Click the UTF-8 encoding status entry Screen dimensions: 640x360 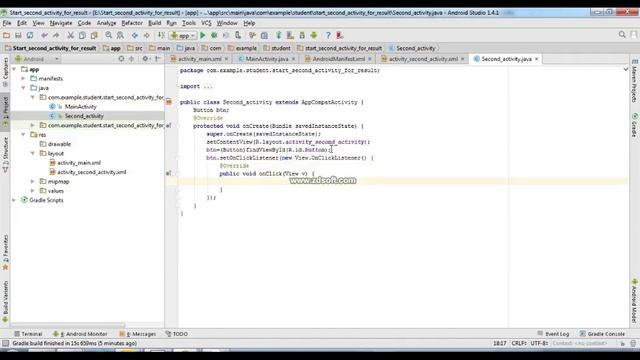pyautogui.click(x=539, y=344)
